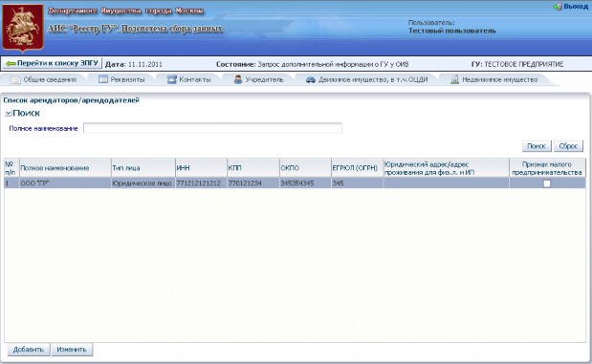Click the ОГРН value 345

coord(357,183)
